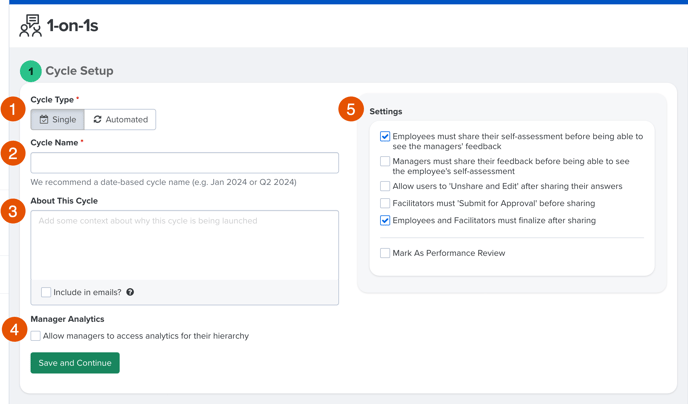
Task: Select the Automated cycle type
Action: pyautogui.click(x=120, y=119)
